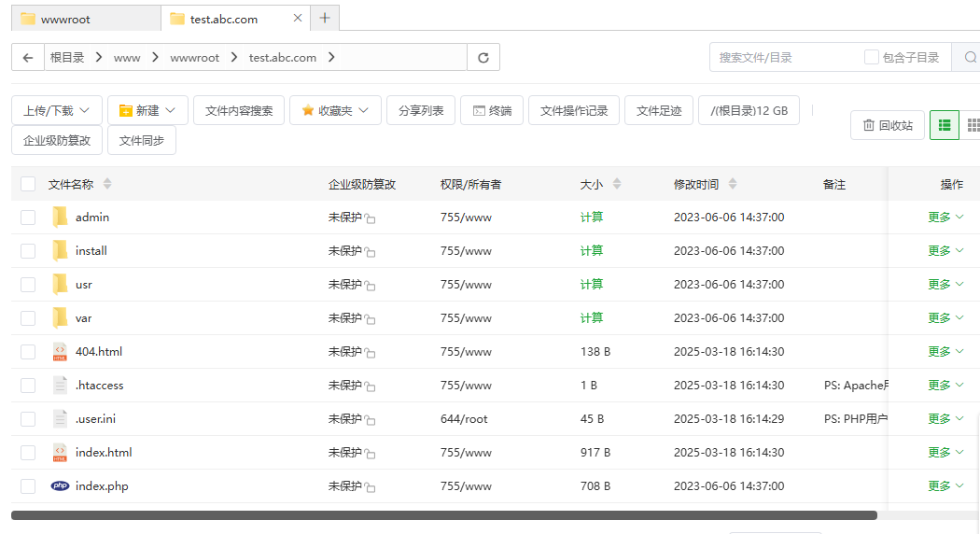
Task: Switch to list view icon
Action: coord(944,125)
